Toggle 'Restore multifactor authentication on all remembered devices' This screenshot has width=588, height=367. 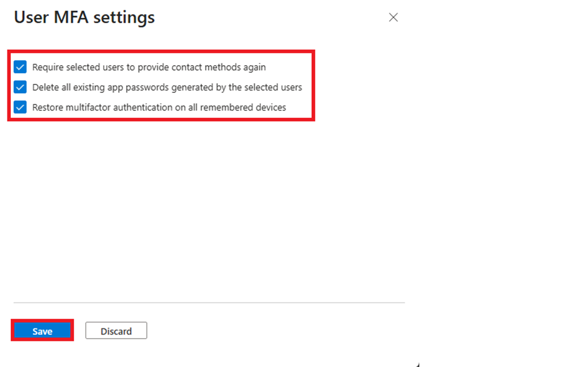coord(20,107)
